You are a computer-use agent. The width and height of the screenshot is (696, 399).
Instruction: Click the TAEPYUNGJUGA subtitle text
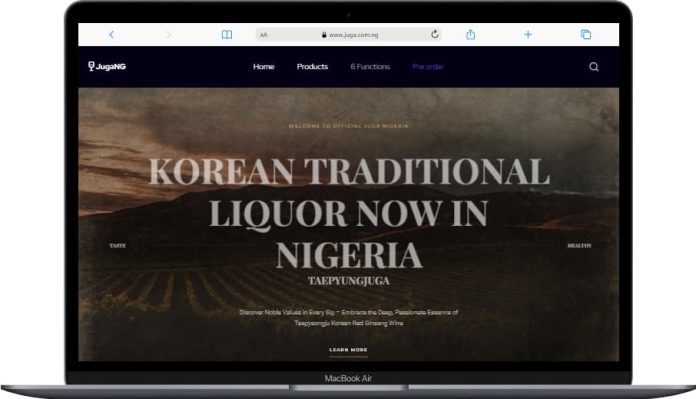[x=349, y=281]
